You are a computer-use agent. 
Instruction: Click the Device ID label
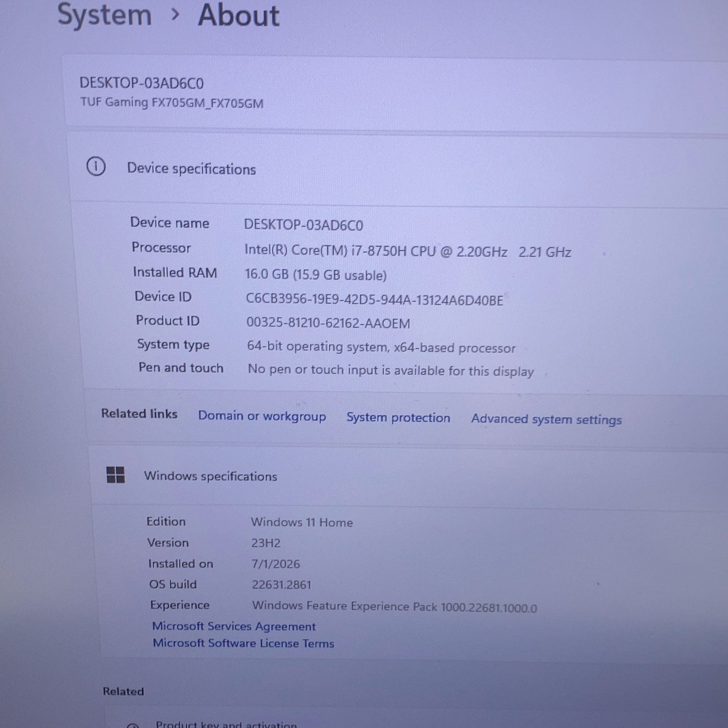[163, 297]
